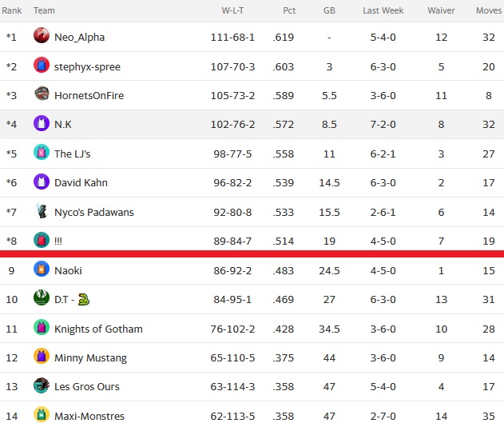Sort by the GB column header
504x427 pixels.
pyautogui.click(x=329, y=10)
